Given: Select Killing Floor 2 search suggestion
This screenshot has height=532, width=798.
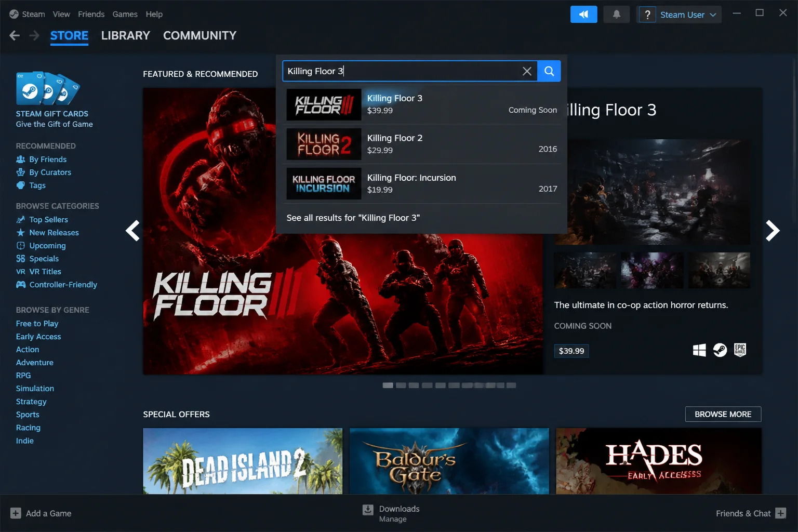Looking at the screenshot, I should tap(421, 144).
